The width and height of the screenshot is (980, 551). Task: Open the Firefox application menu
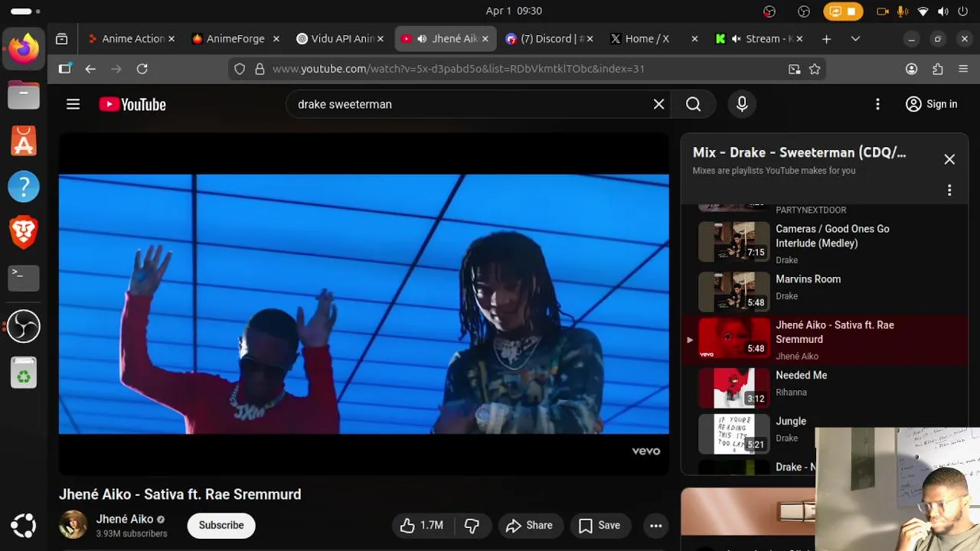tap(963, 69)
